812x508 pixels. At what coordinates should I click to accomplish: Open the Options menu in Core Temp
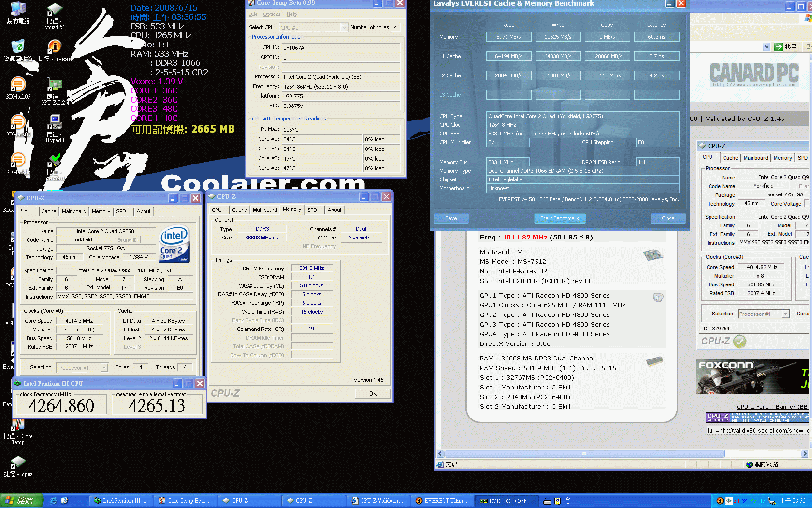pos(272,14)
